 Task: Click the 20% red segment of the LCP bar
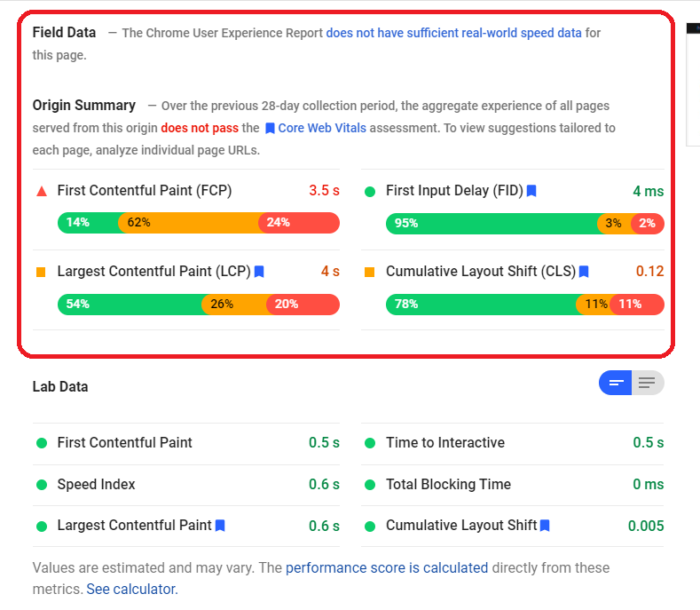303,305
